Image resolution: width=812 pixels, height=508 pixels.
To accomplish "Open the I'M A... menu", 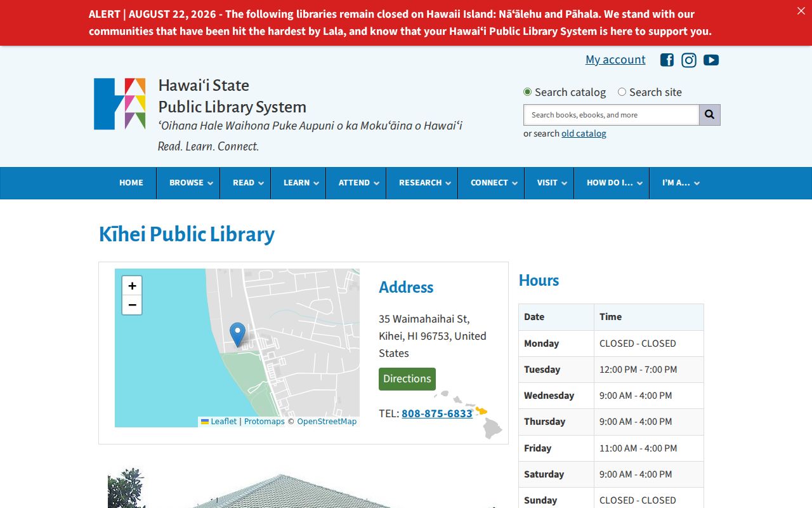I will [x=678, y=183].
